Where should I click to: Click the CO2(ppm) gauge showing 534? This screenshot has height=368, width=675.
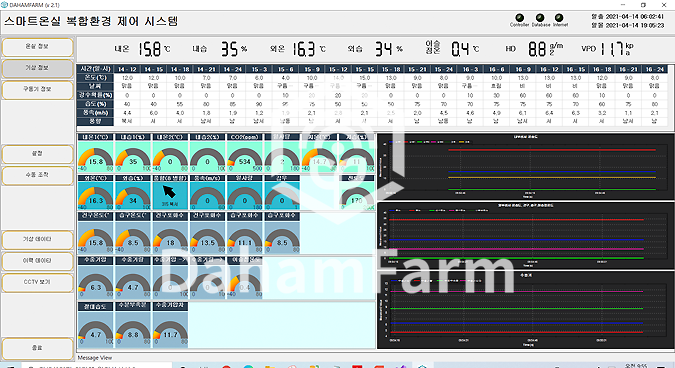pos(245,153)
